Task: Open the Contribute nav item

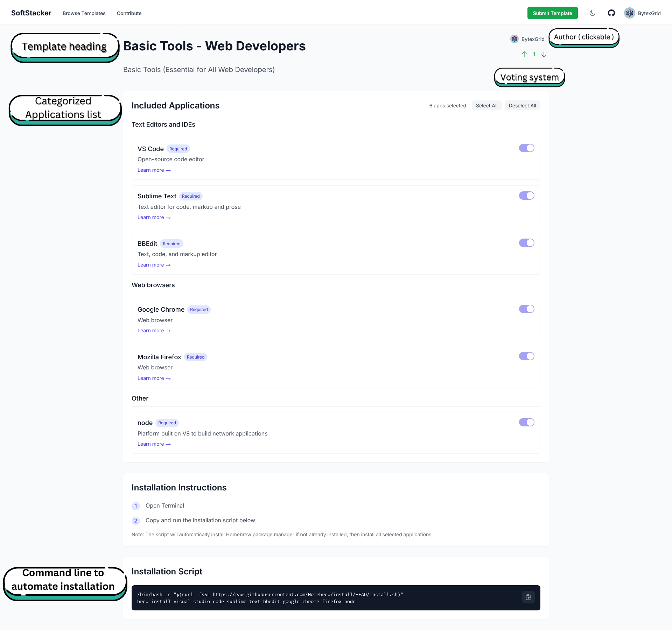Action: (x=129, y=13)
